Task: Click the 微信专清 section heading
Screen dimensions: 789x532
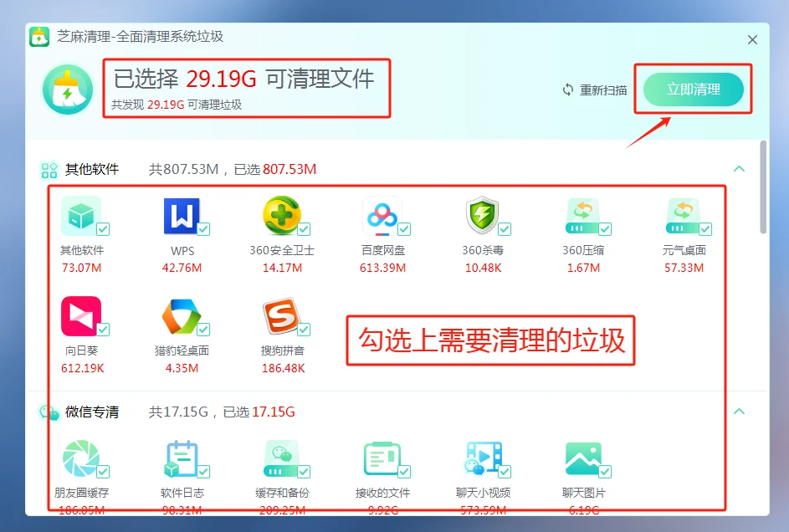Action: click(92, 412)
